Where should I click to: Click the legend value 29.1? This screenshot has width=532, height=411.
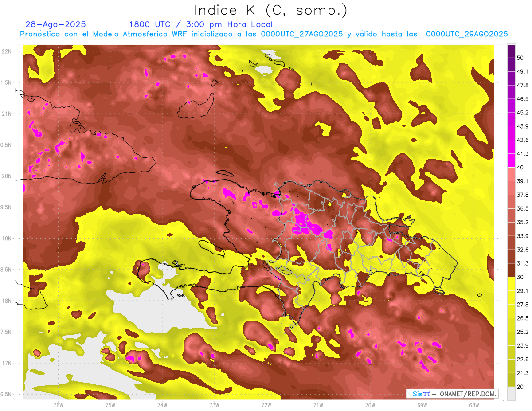click(522, 290)
